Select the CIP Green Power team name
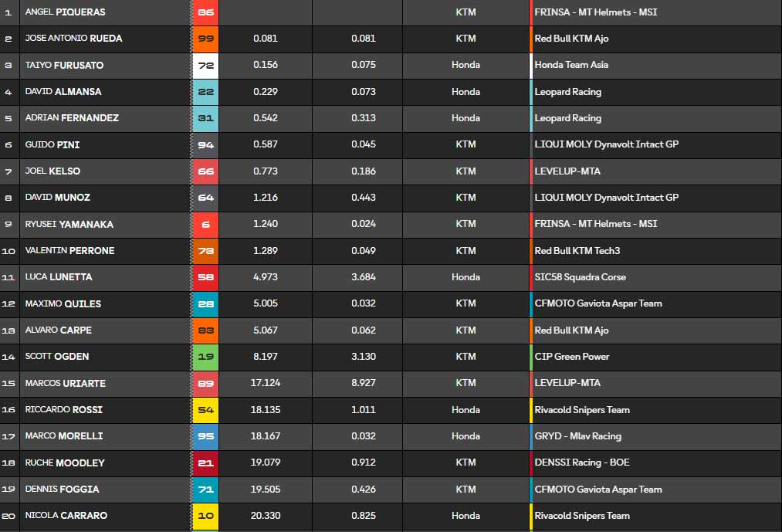 pos(572,357)
